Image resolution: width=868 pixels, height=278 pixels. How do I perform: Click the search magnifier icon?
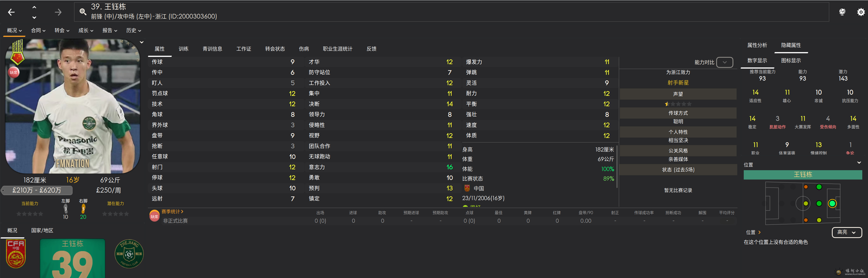(83, 12)
